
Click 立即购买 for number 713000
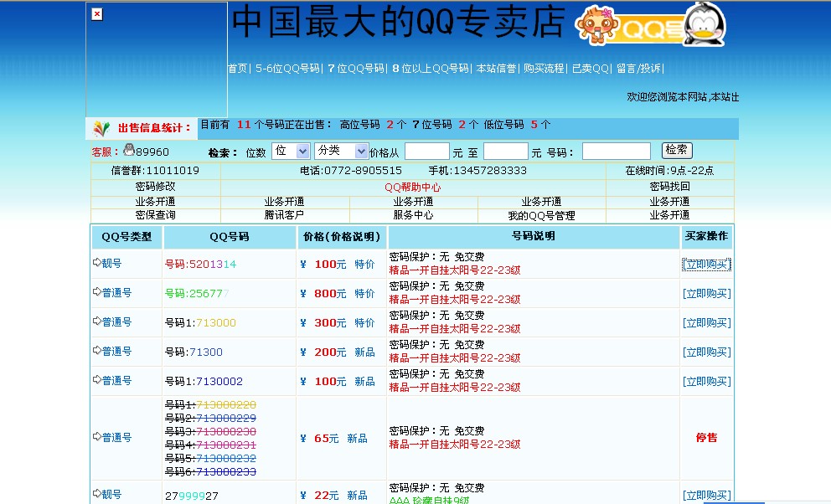[x=706, y=323]
